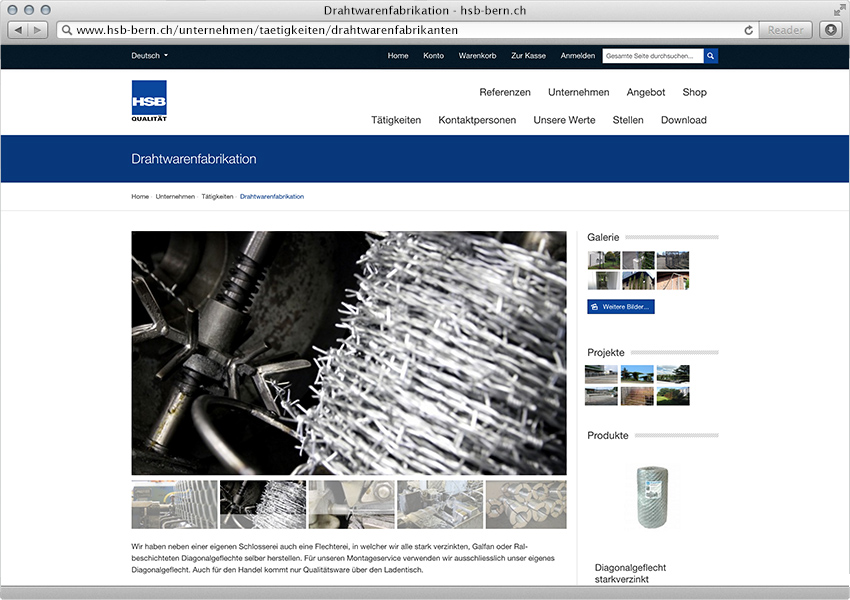Focus the 'Gesamte Seite durchsuchen' search field

[x=653, y=56]
